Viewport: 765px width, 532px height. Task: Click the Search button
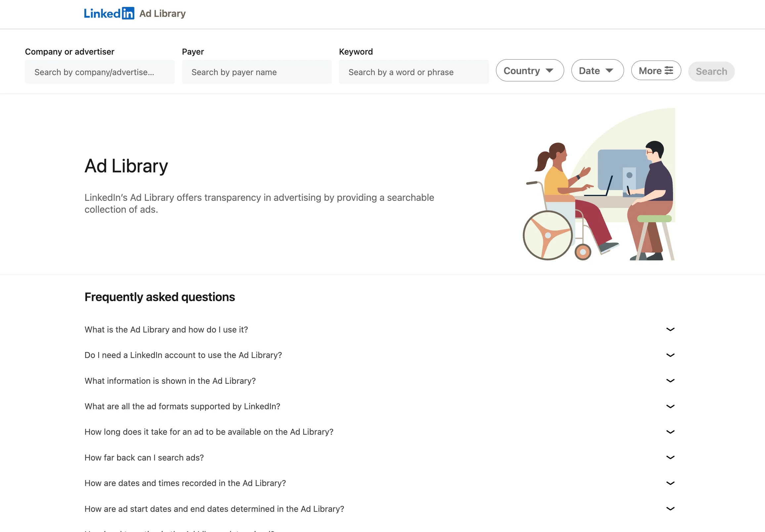[x=711, y=71]
